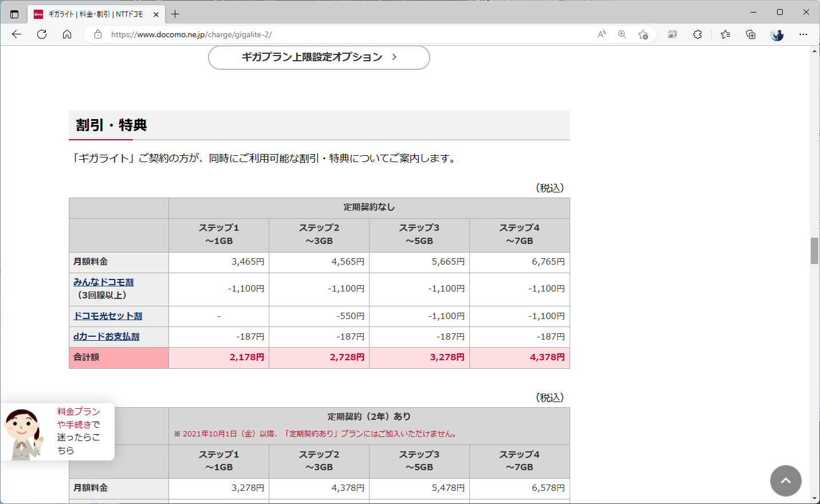
Task: Open the zoom control in the address bar
Action: tap(622, 34)
